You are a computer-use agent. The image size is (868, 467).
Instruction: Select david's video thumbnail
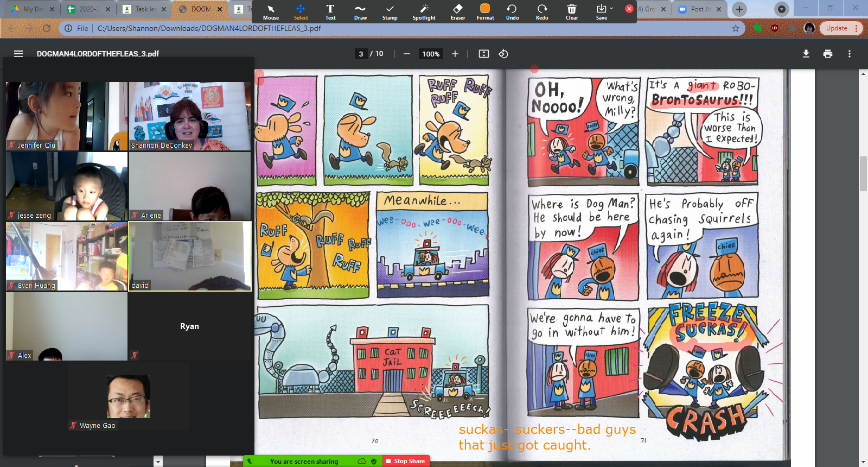pos(190,256)
